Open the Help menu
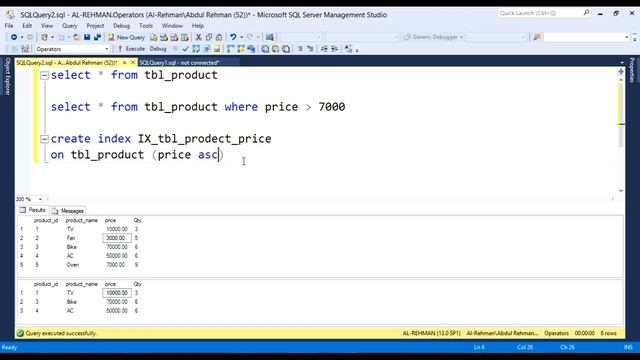 tap(198, 26)
